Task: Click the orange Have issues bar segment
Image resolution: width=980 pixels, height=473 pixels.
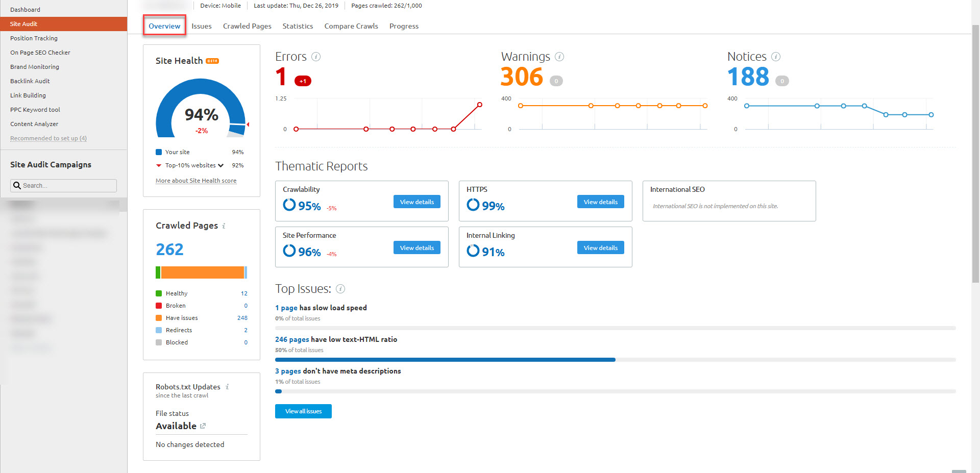Action: 202,272
